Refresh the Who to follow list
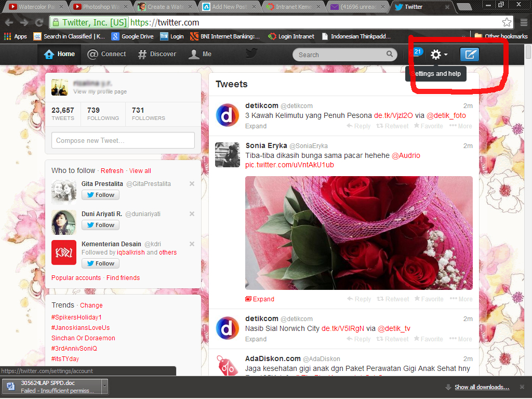532x399 pixels. tap(112, 170)
